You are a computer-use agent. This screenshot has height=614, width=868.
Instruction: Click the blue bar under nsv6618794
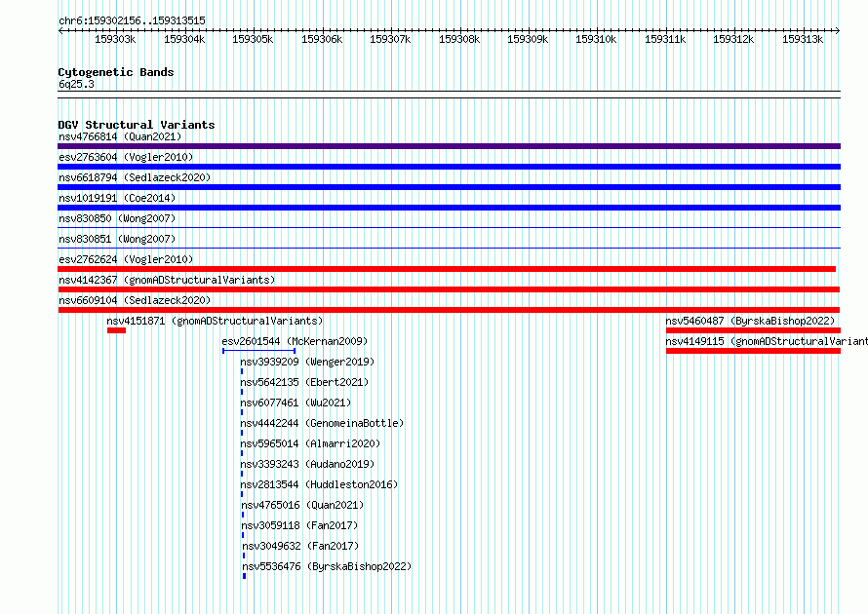(449, 187)
